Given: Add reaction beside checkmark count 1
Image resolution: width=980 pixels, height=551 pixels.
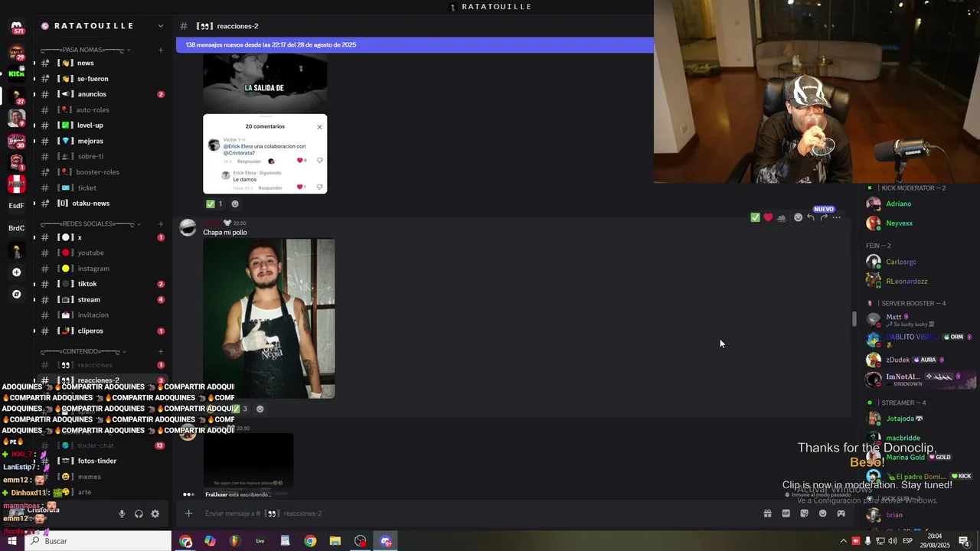Looking at the screenshot, I should click(x=235, y=204).
